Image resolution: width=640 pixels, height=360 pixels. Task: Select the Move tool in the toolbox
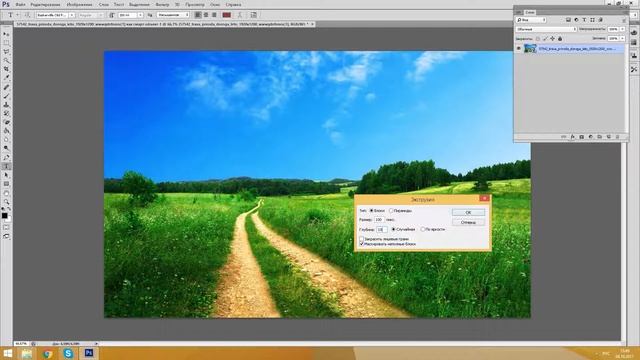click(x=6, y=34)
